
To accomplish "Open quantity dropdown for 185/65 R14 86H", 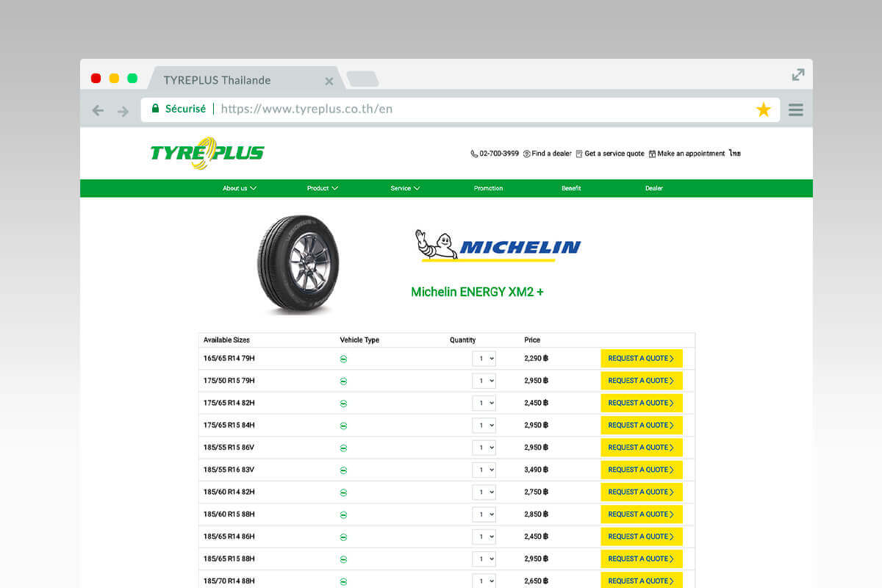I will tap(484, 537).
